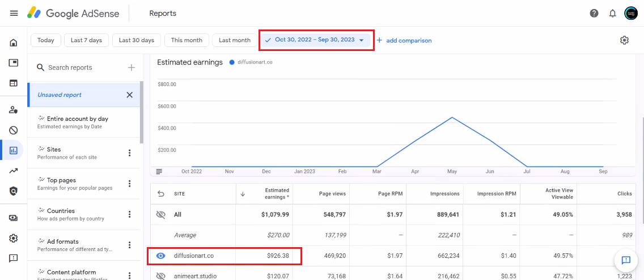Open Blocking controls sidebar icon
This screenshot has height=280, width=644.
click(x=13, y=130)
